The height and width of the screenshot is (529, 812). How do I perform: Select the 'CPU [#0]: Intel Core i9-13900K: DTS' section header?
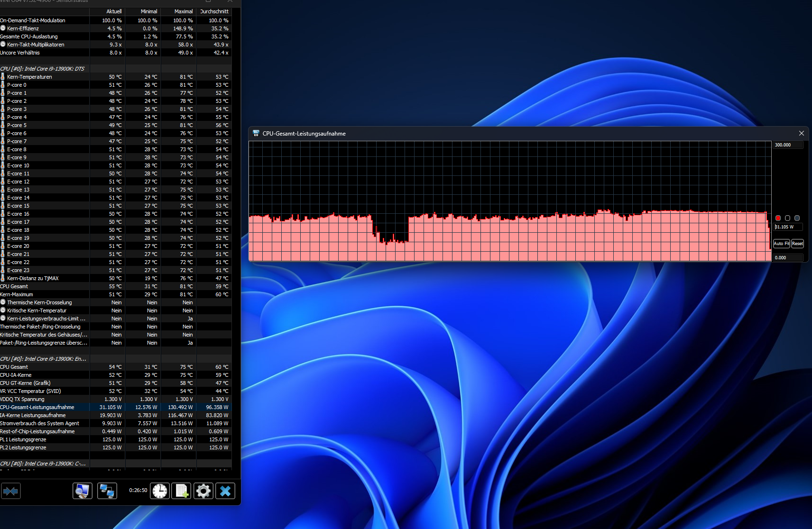(x=42, y=69)
